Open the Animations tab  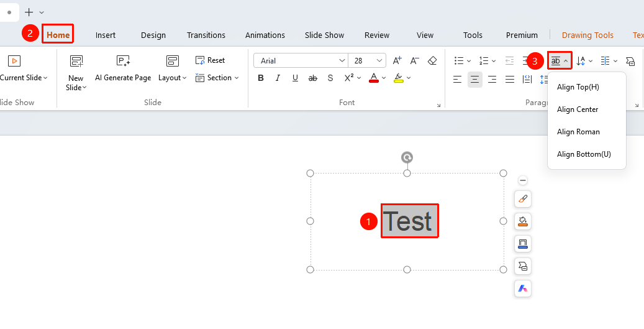tap(265, 35)
